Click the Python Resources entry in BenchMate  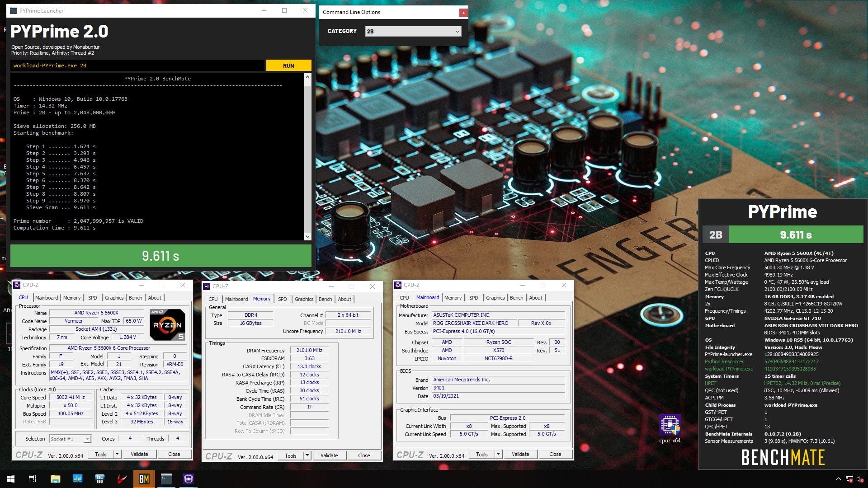coord(724,361)
